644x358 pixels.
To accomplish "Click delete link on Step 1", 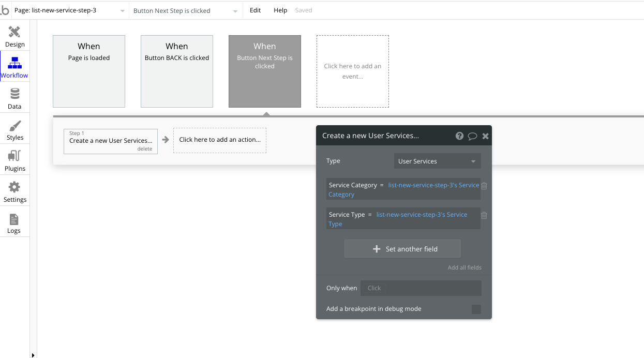I will (x=145, y=149).
